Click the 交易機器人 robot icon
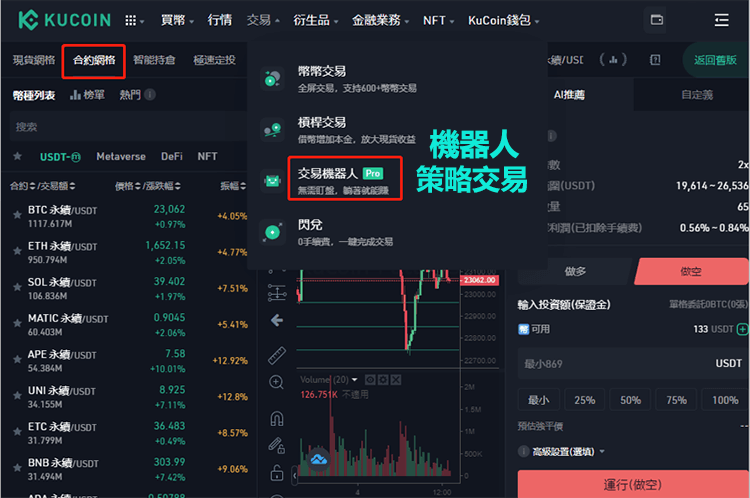Screen dimensions: 750x498 coord(273,181)
